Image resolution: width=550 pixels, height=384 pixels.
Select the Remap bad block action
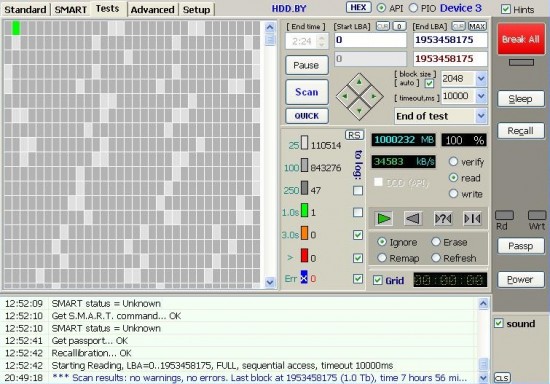pyautogui.click(x=382, y=258)
